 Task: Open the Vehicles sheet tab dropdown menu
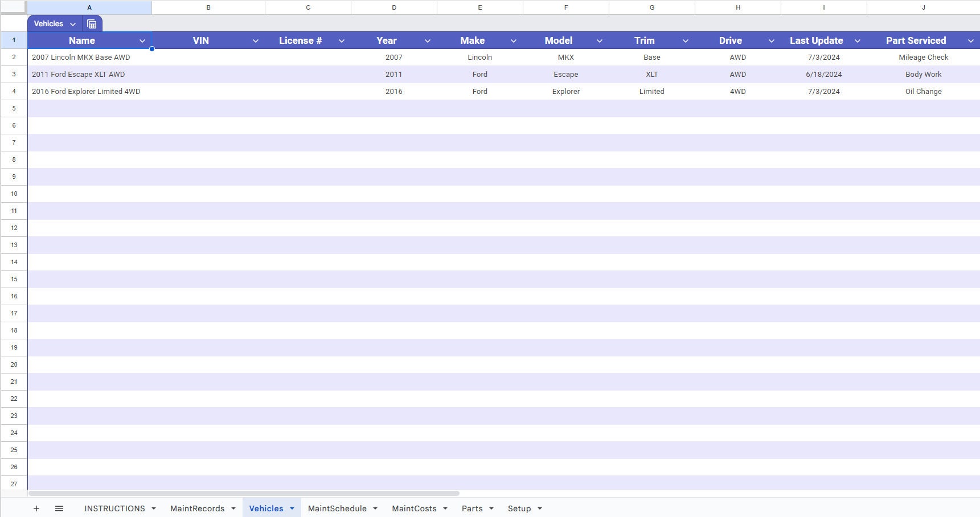click(x=292, y=508)
